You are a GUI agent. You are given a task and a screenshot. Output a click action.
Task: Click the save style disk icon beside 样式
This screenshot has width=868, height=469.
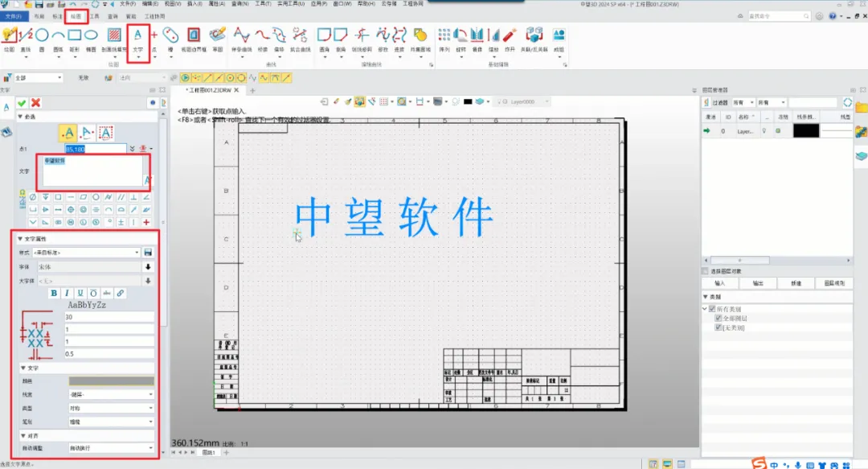[148, 252]
